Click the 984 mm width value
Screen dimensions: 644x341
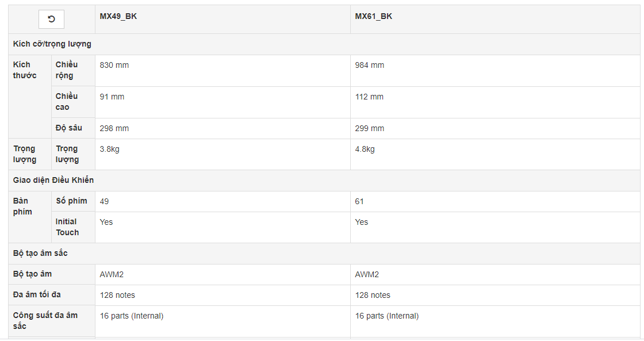point(370,66)
